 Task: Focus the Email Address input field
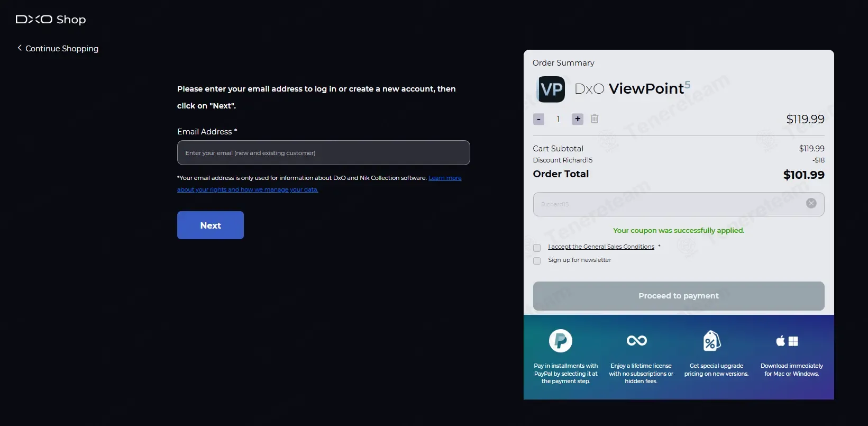tap(323, 152)
